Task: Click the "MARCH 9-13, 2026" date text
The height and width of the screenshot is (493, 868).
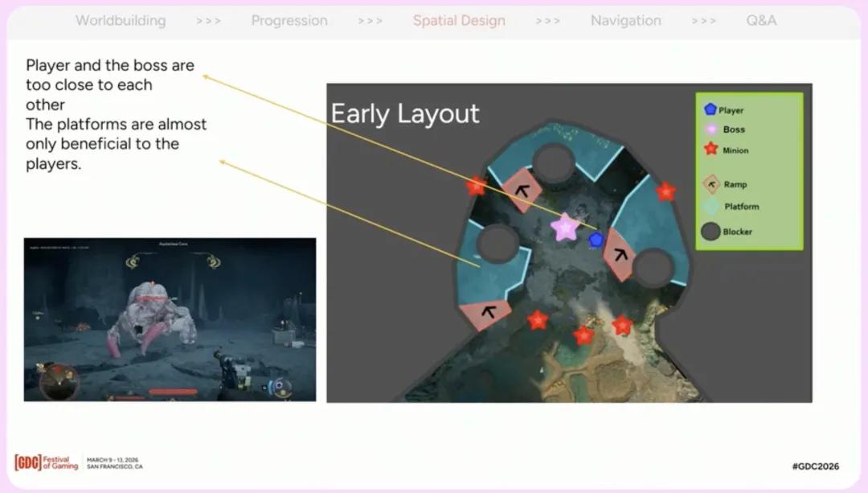Action: [x=113, y=460]
